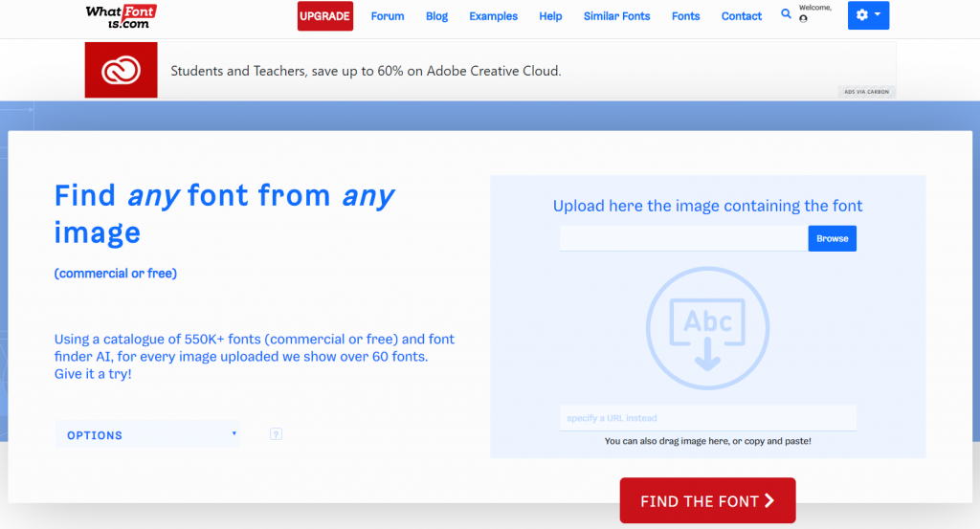Image resolution: width=980 pixels, height=529 pixels.
Task: Click the red UPGRADE button
Action: 325,16
